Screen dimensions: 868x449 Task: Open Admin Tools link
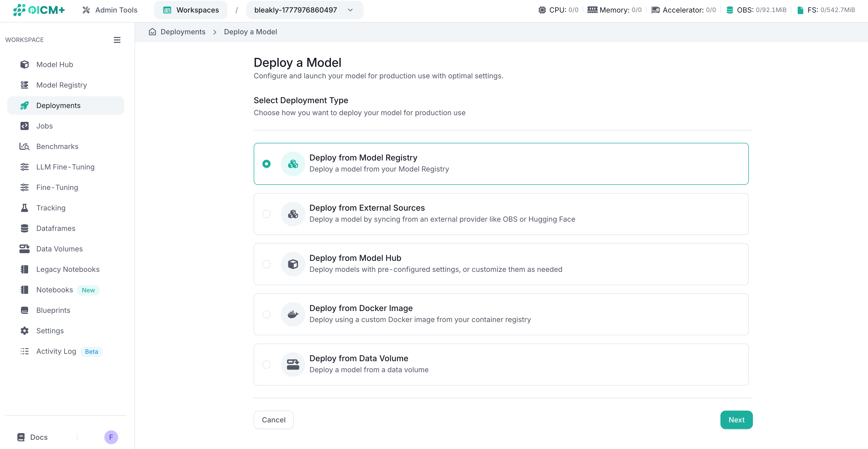tap(110, 10)
